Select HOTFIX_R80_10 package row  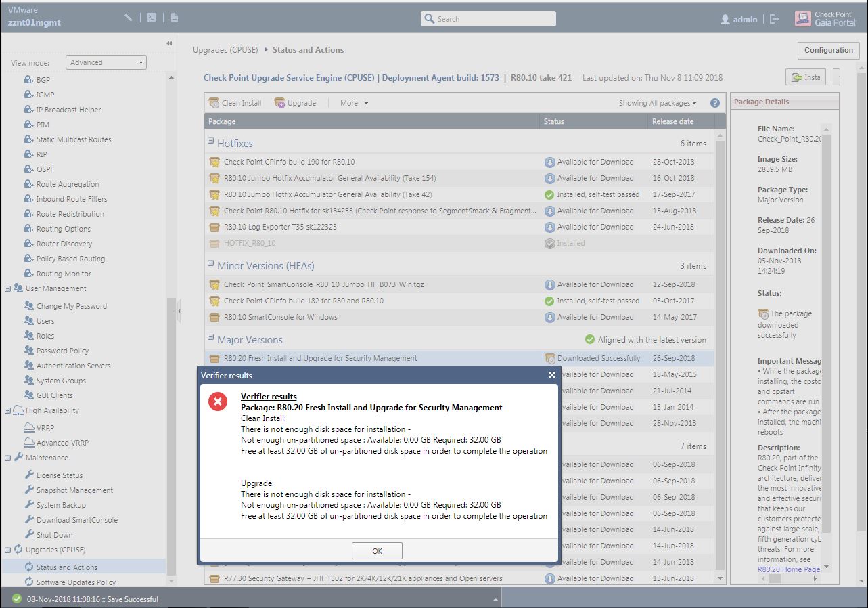click(x=459, y=243)
